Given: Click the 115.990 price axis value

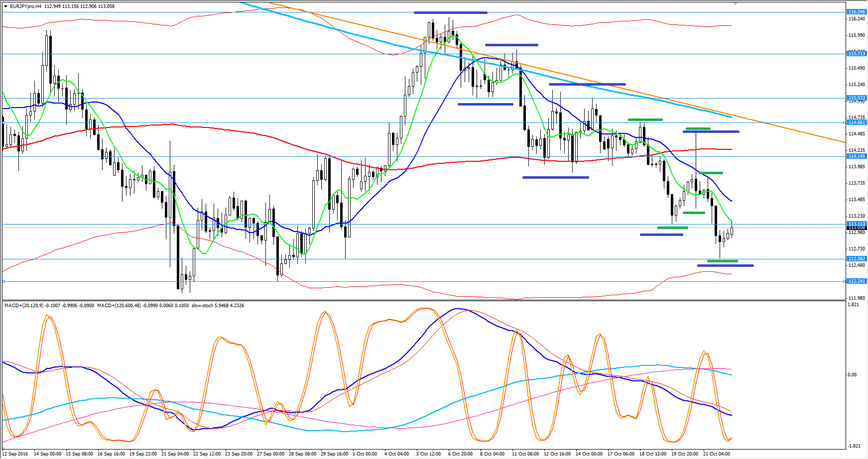Looking at the screenshot, I should [x=856, y=35].
